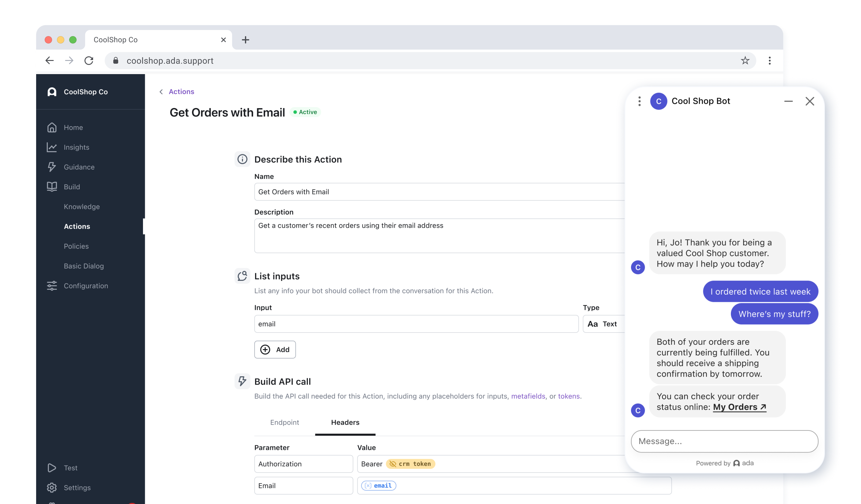Click the email variable chip
The image size is (861, 504).
378,486
